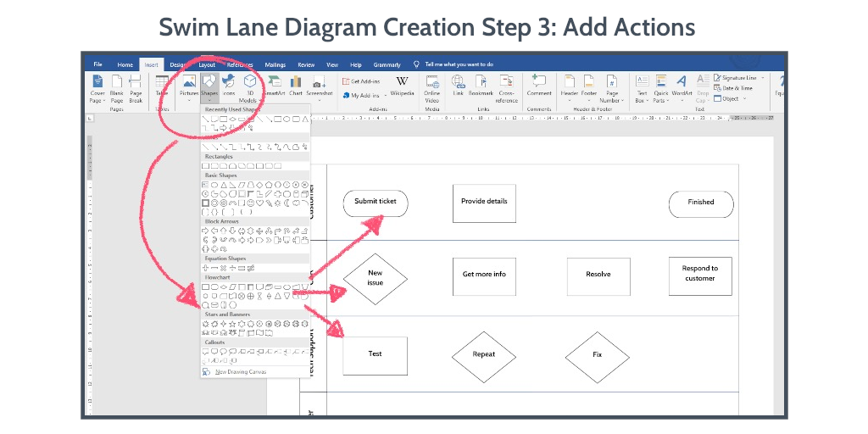This screenshot has height=434, width=868.
Task: Insert Date & Time
Action: [x=733, y=88]
